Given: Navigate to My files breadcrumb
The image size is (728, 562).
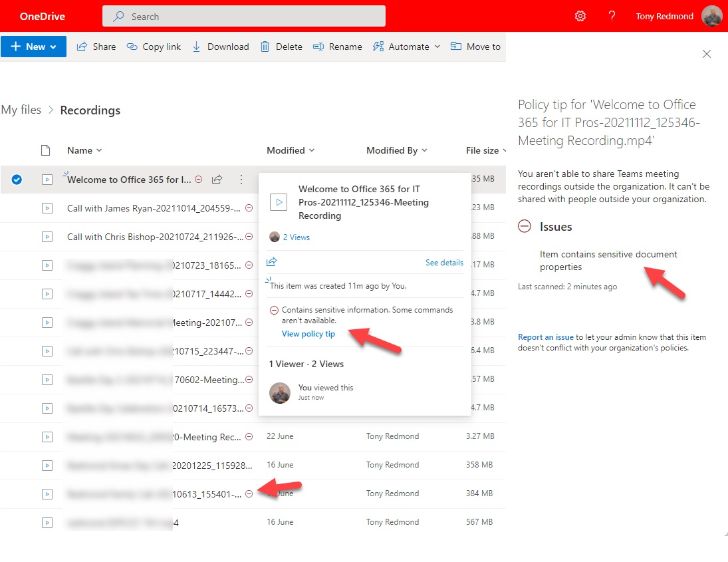Looking at the screenshot, I should (x=21, y=110).
